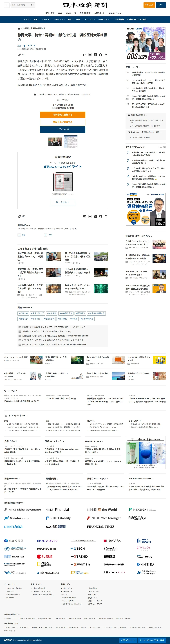Open the #東京工業大学 keyword tag

click(x=37, y=313)
